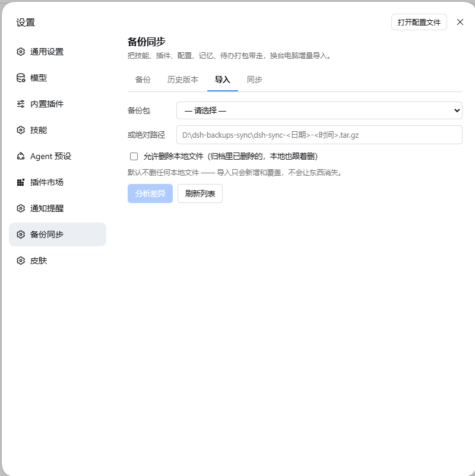Click the gear icon beside 通用设置
The width and height of the screenshot is (475, 476).
pyautogui.click(x=21, y=52)
